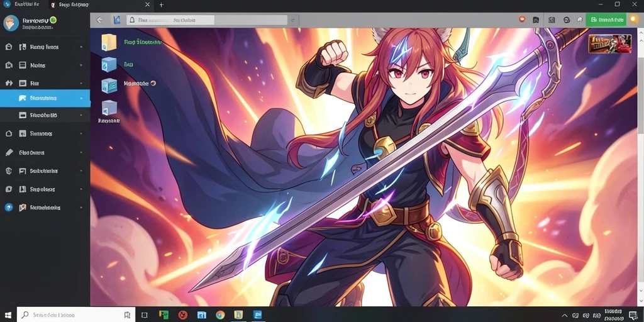
Task: Click the scrollbar up arrow at right edge
Action: click(x=641, y=33)
